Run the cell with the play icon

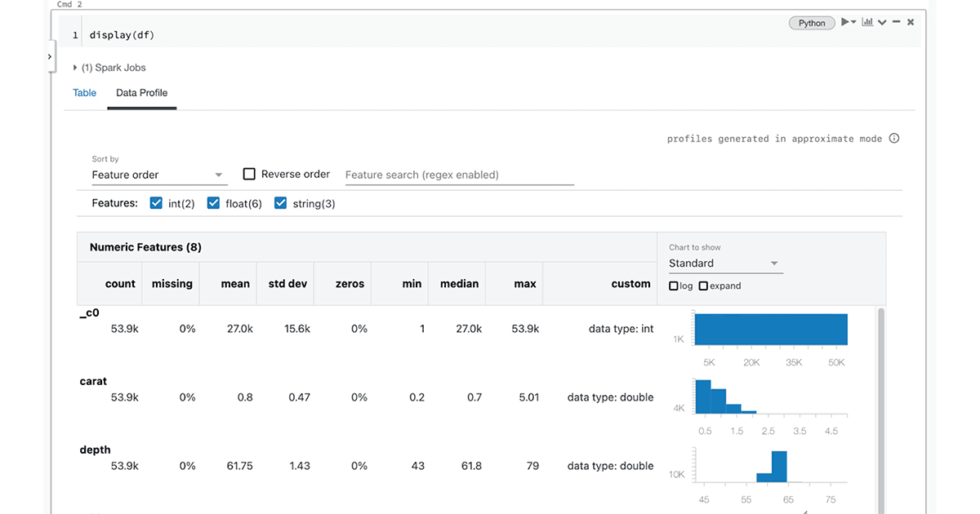point(846,22)
